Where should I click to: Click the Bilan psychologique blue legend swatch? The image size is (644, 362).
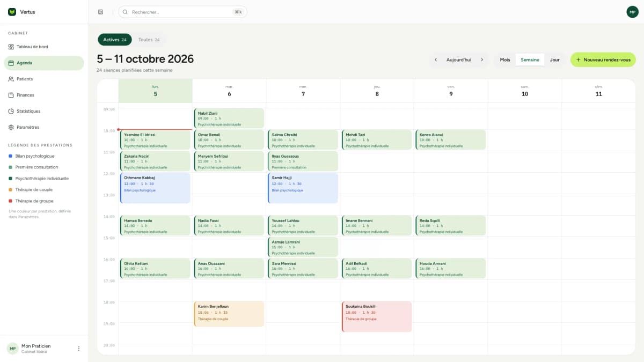[x=11, y=156]
